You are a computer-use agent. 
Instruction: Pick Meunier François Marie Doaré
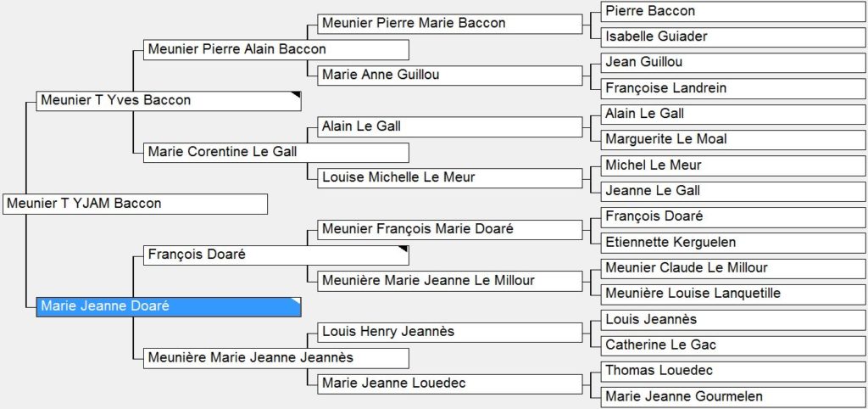[x=450, y=229]
